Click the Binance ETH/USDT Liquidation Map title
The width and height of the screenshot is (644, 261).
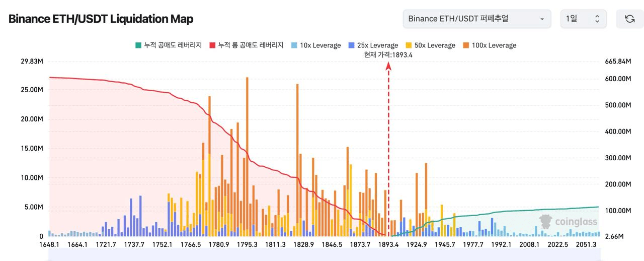click(101, 19)
